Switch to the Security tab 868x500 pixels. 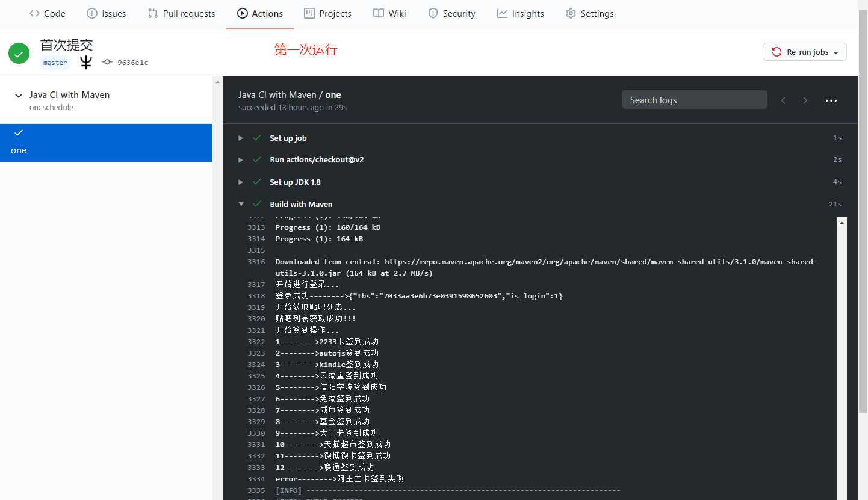click(x=451, y=13)
